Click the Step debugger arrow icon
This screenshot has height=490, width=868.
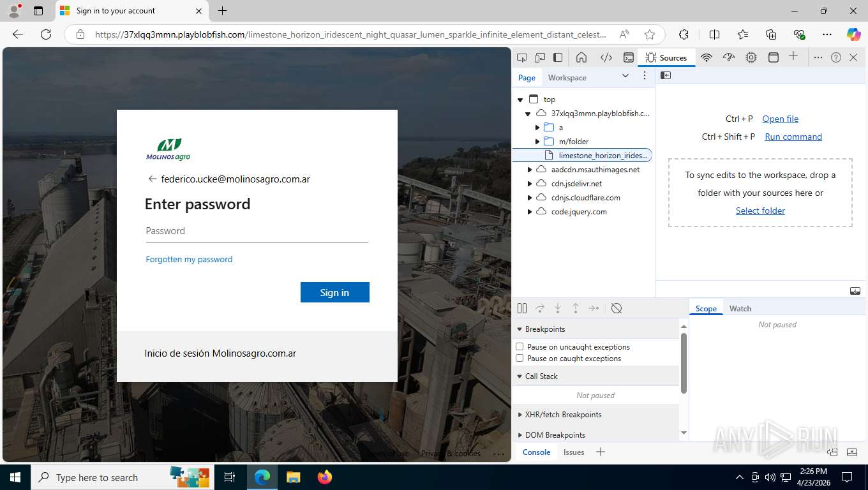coord(594,308)
